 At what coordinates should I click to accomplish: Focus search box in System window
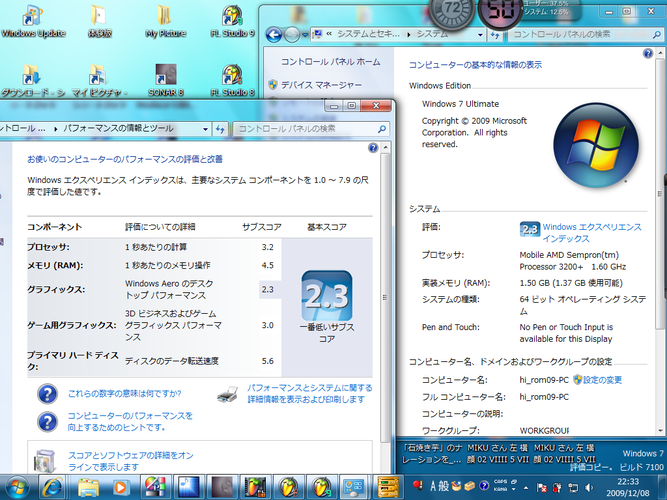[x=585, y=34]
